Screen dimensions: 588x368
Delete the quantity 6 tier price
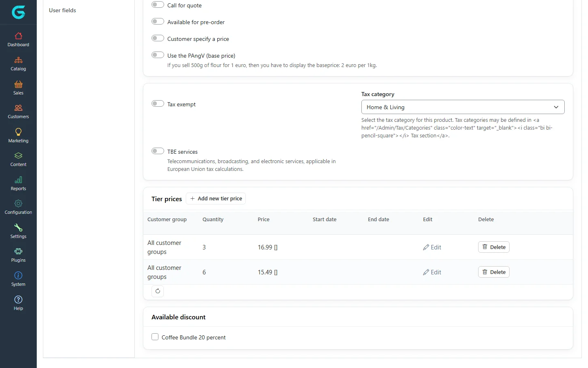(494, 272)
